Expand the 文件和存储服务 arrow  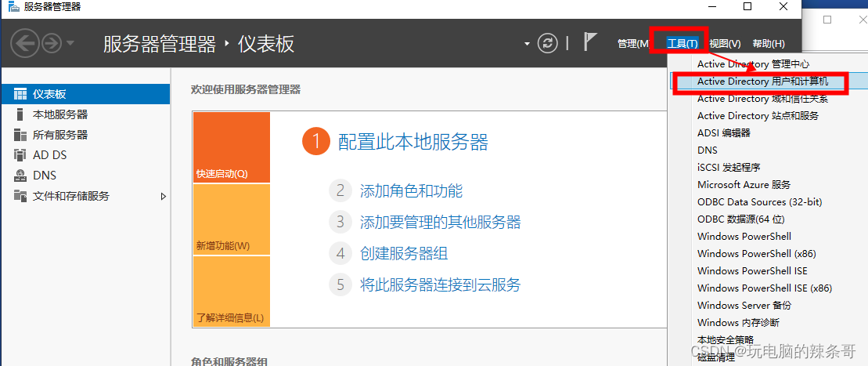164,196
